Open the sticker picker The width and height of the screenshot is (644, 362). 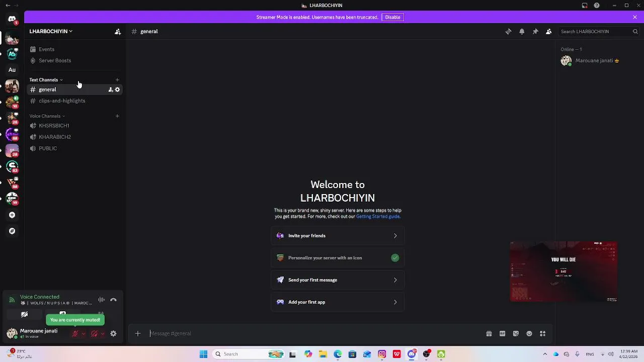click(516, 333)
